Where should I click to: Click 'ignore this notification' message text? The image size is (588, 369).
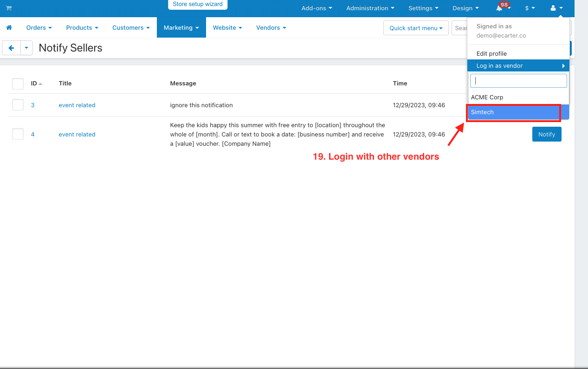[201, 105]
